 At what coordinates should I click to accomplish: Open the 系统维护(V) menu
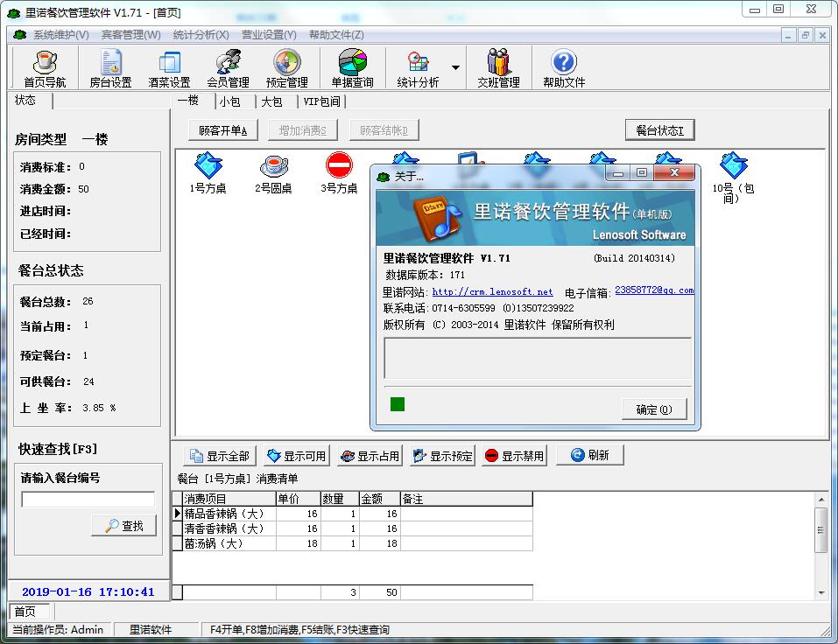61,35
